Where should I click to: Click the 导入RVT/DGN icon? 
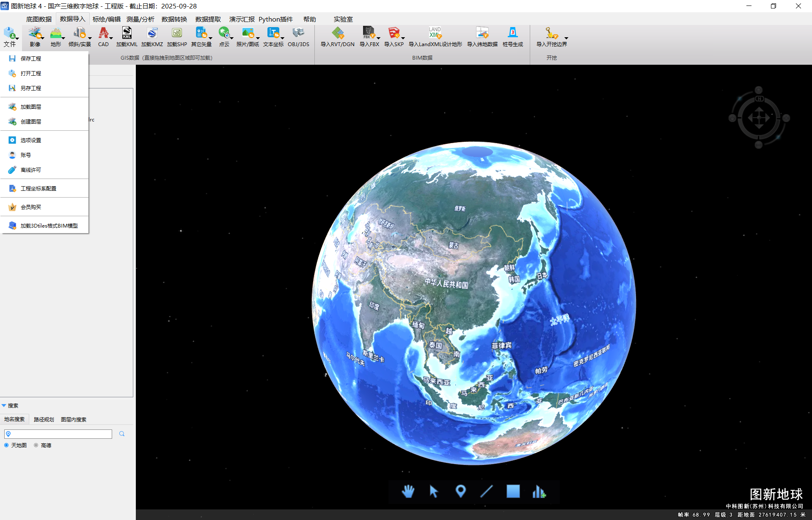(x=338, y=33)
